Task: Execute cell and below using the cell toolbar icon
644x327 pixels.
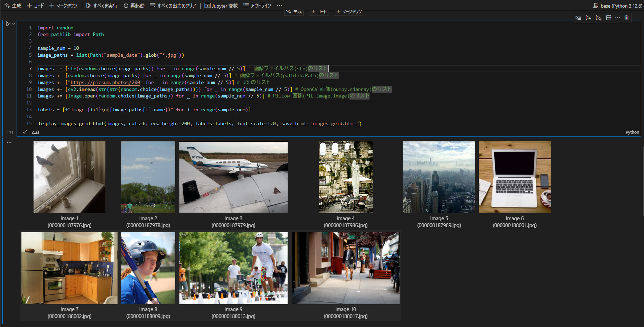Action: [x=598, y=18]
